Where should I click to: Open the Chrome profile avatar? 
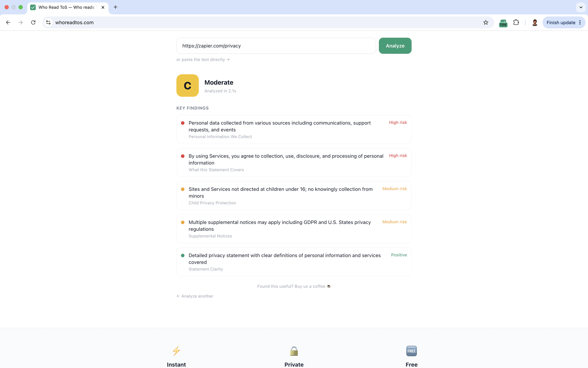[535, 22]
